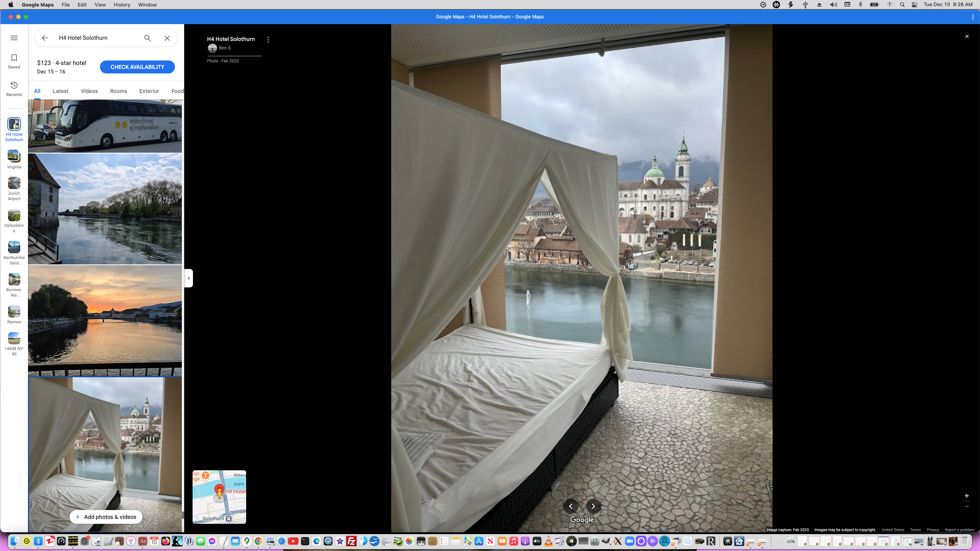Open the Report a problem link
This screenshot has height=551, width=980.
[959, 530]
